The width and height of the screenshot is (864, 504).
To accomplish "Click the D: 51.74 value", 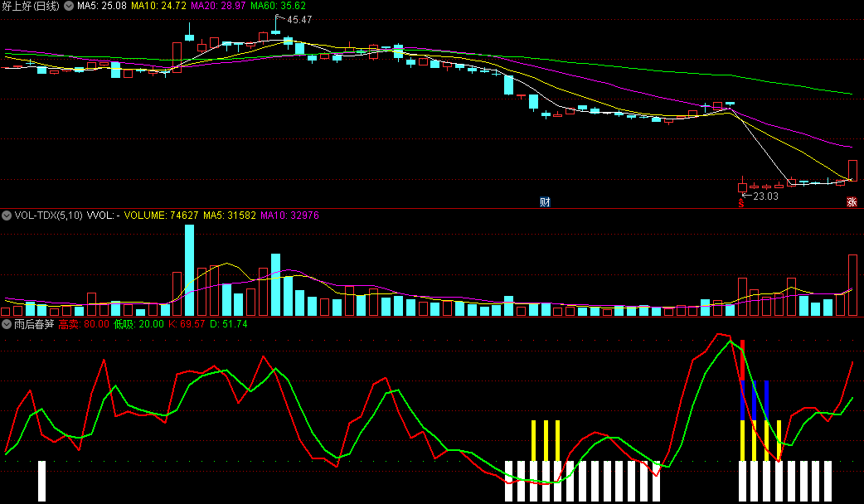I will click(x=229, y=324).
